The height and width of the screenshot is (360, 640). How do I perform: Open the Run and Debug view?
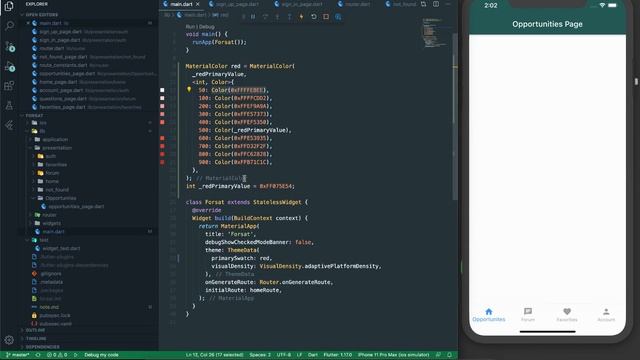tap(9, 66)
